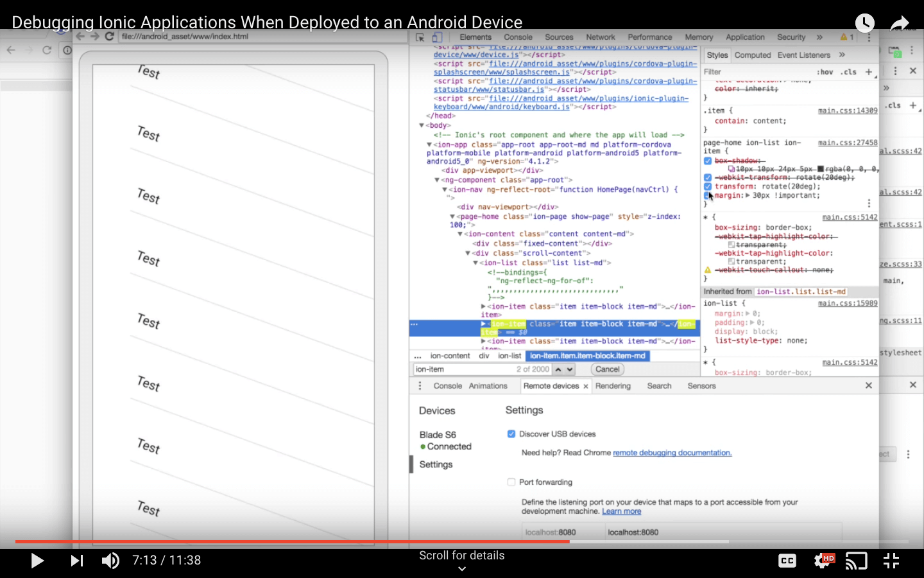Open the drawer three-dot menu
The image size is (924, 578).
coord(420,386)
